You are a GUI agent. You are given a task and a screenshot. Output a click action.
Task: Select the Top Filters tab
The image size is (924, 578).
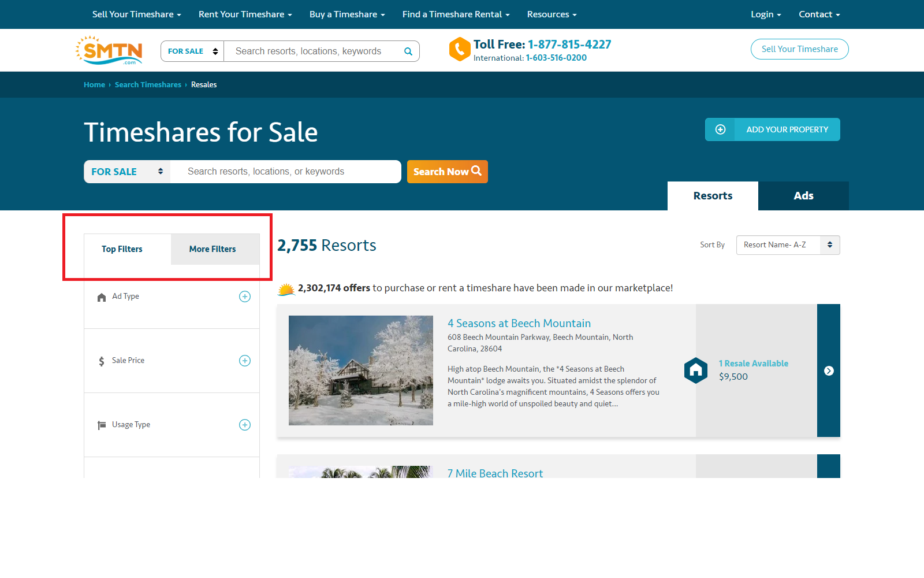coord(128,249)
